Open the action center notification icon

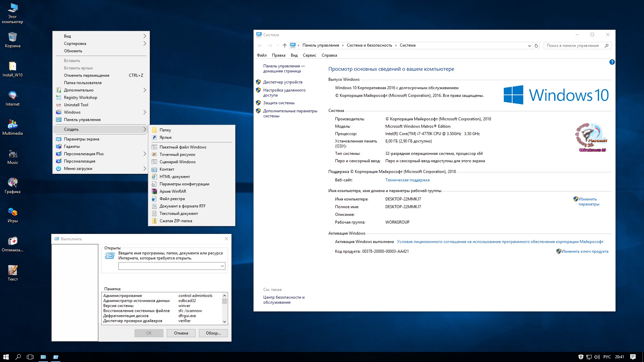pos(633,357)
